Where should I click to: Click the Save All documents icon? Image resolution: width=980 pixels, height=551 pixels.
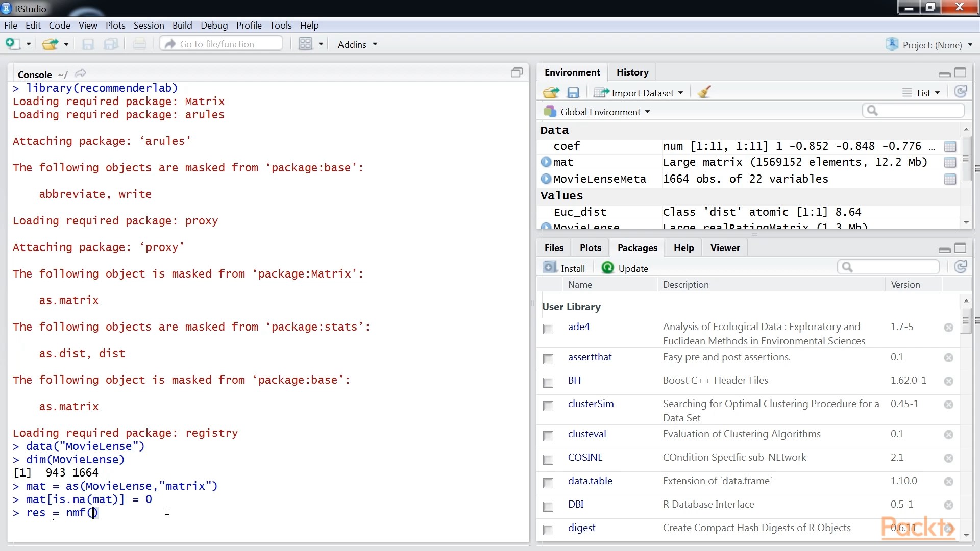point(111,44)
